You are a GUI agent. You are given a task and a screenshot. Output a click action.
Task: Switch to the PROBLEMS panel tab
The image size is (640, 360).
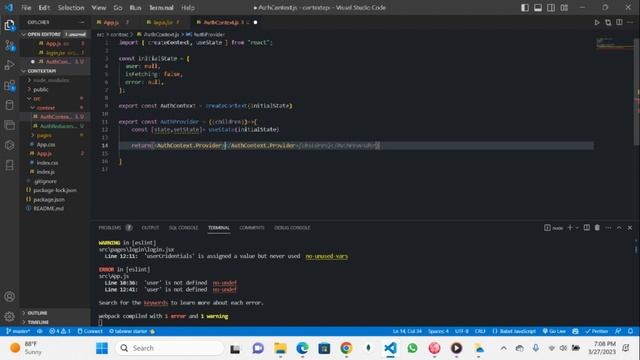[x=110, y=228]
